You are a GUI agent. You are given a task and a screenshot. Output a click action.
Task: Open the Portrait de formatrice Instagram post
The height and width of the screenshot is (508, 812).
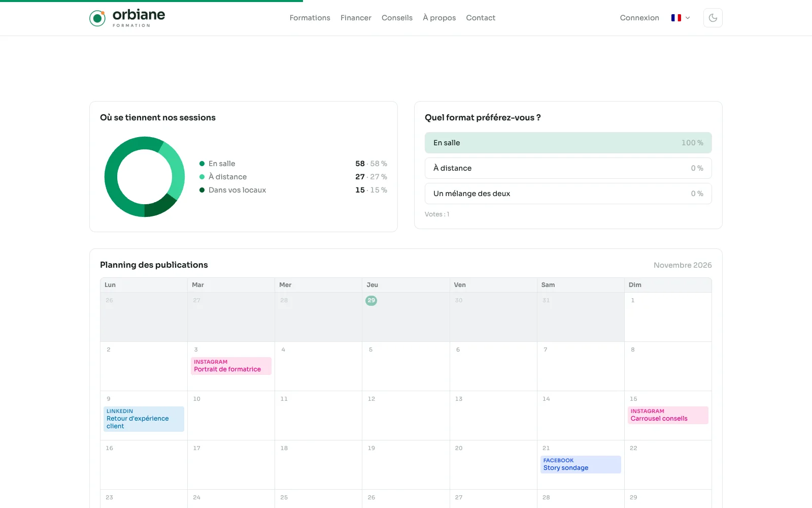click(x=231, y=366)
